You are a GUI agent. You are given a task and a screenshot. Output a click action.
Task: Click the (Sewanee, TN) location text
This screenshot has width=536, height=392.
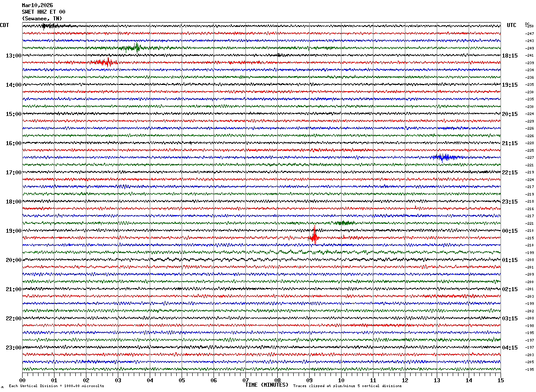[x=42, y=19]
